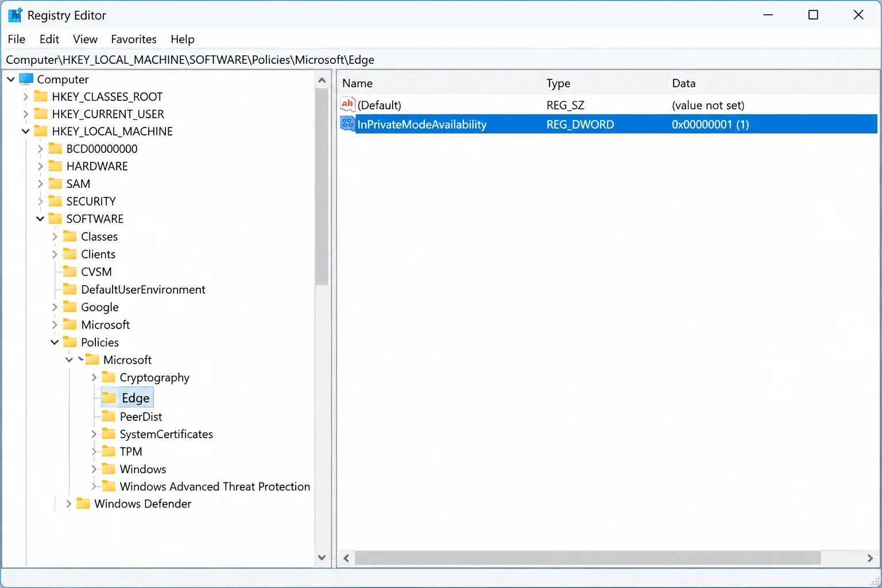Image resolution: width=882 pixels, height=588 pixels.
Task: Click the registry path address bar
Action: 441,60
